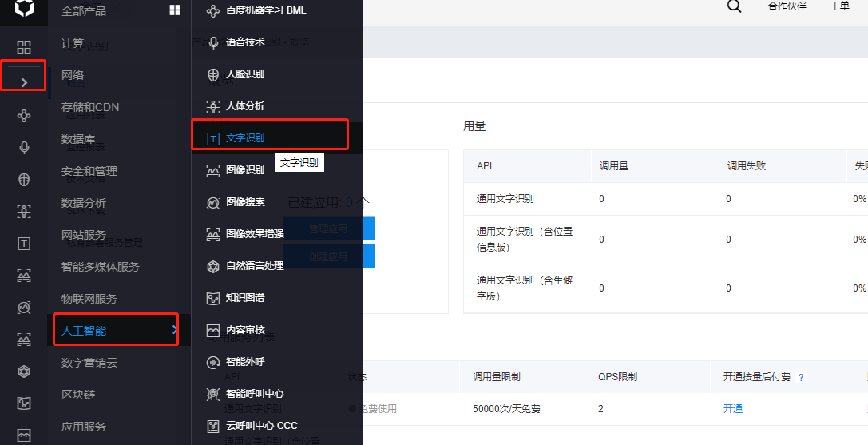
Task: Open the 智能多媒体服务 category
Action: [x=100, y=267]
